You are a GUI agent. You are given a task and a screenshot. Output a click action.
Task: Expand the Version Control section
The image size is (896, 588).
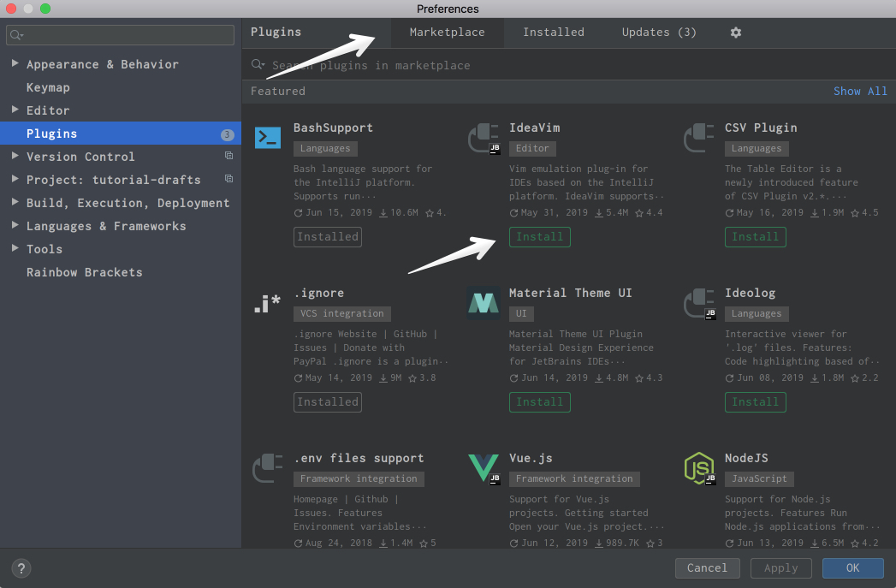15,156
